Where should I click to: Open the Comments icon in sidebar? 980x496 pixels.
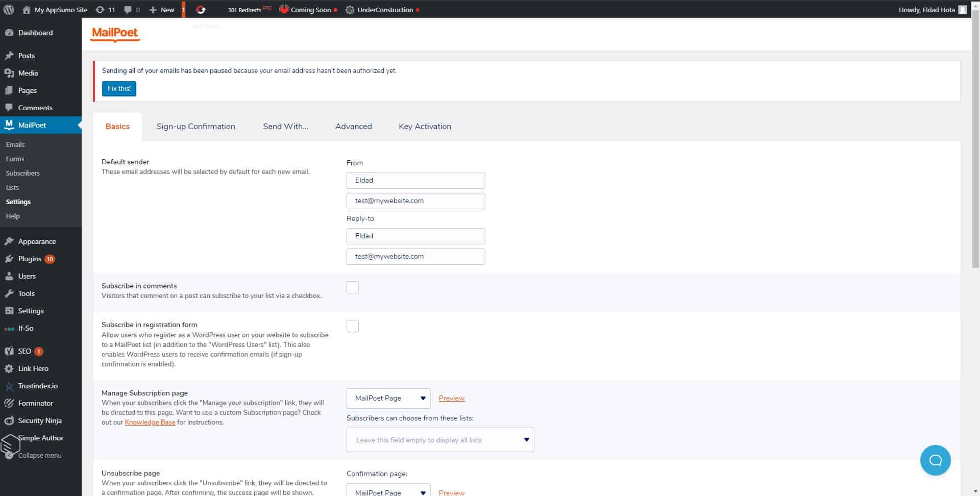(x=9, y=108)
